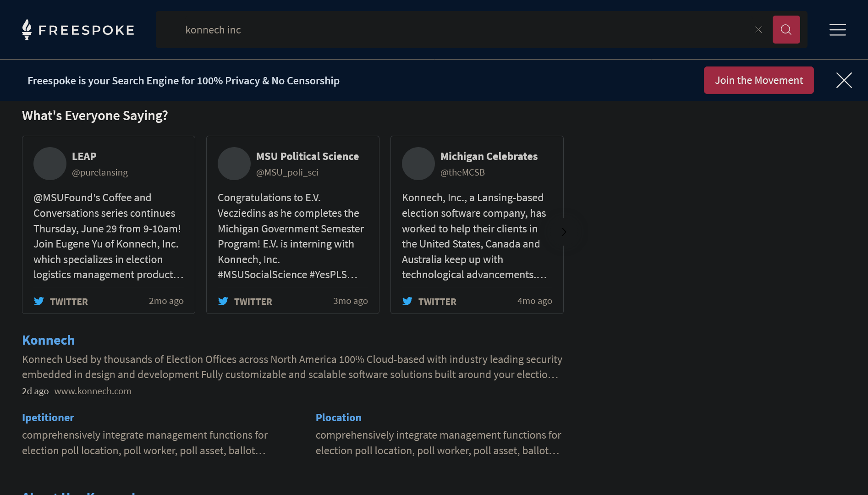Read Michigan Celebrates tweet about Konnech
The height and width of the screenshot is (495, 868).
[474, 236]
